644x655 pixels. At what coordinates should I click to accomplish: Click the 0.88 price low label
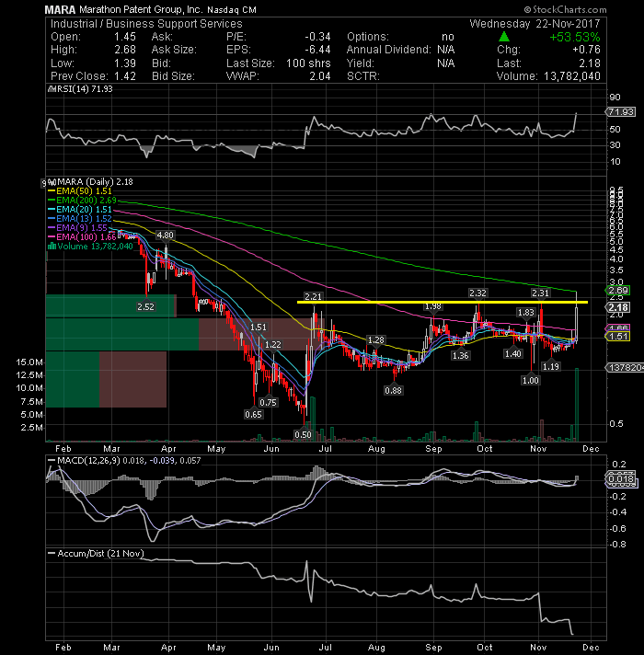click(x=393, y=390)
